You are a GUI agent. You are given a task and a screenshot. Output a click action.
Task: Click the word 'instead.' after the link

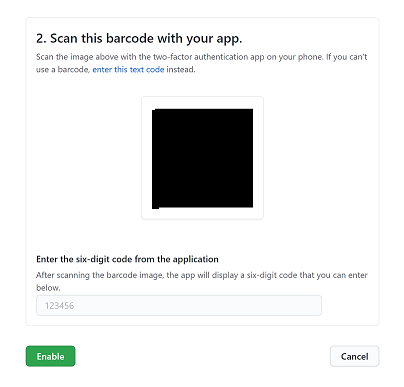[181, 70]
